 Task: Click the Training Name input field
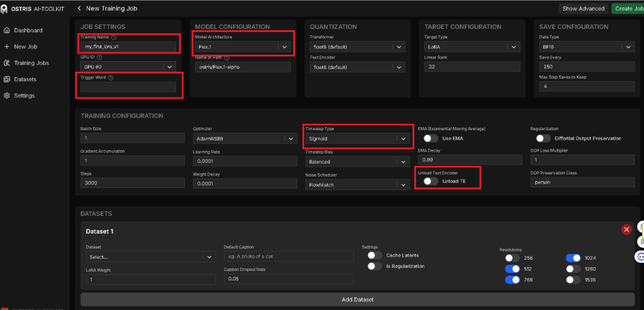tap(128, 47)
